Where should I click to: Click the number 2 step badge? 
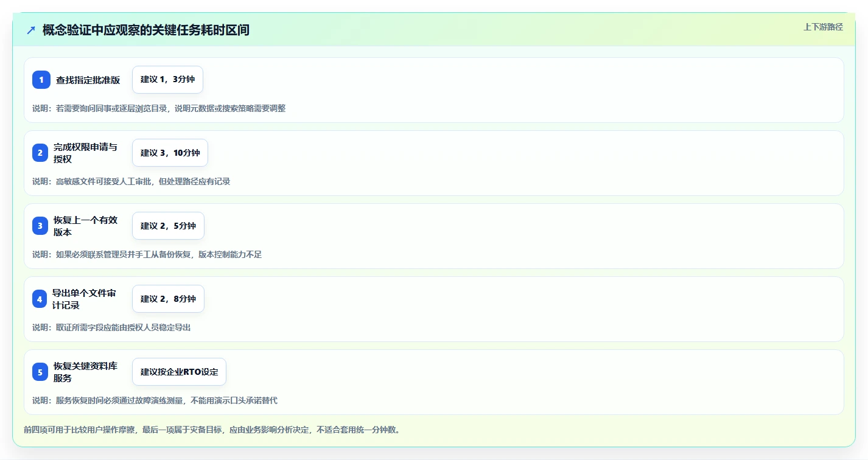40,153
